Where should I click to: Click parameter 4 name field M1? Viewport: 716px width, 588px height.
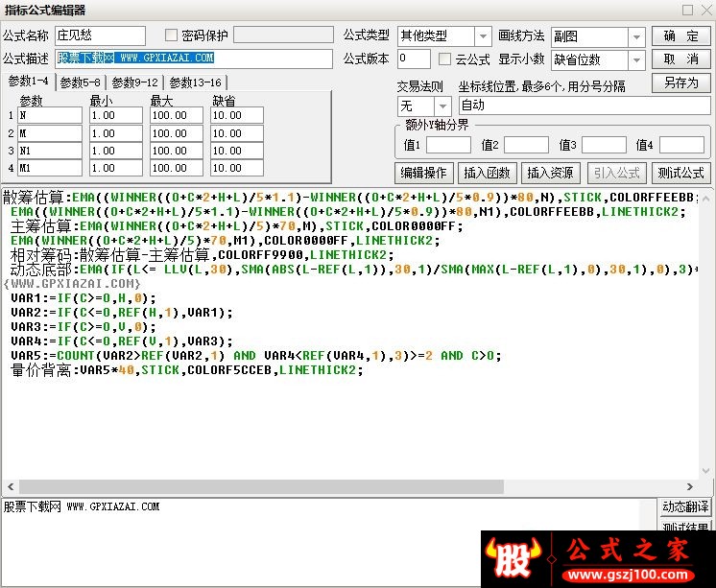[x=50, y=168]
